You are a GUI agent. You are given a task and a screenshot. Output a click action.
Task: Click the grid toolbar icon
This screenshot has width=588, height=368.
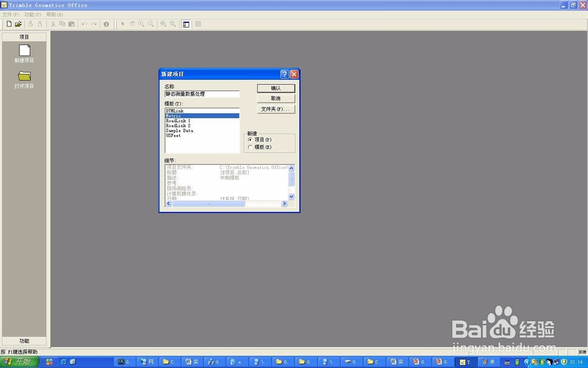coord(198,24)
